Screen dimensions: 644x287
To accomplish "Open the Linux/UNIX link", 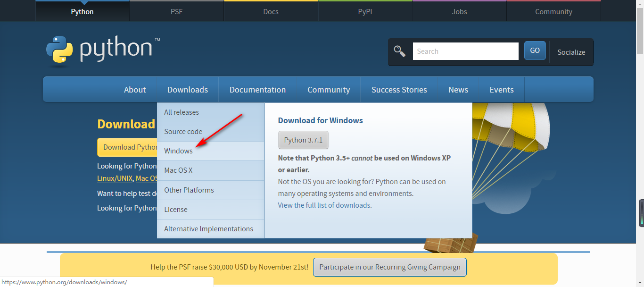I will pos(115,178).
